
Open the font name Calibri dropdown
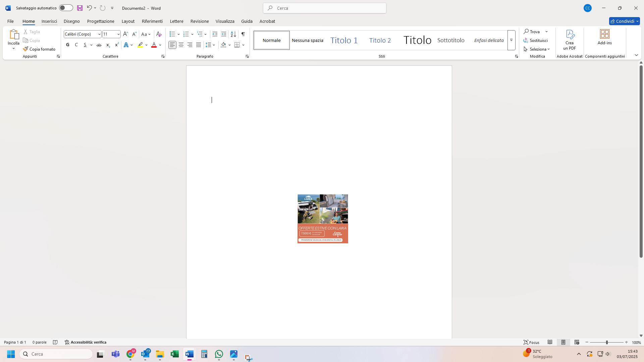[x=99, y=34]
